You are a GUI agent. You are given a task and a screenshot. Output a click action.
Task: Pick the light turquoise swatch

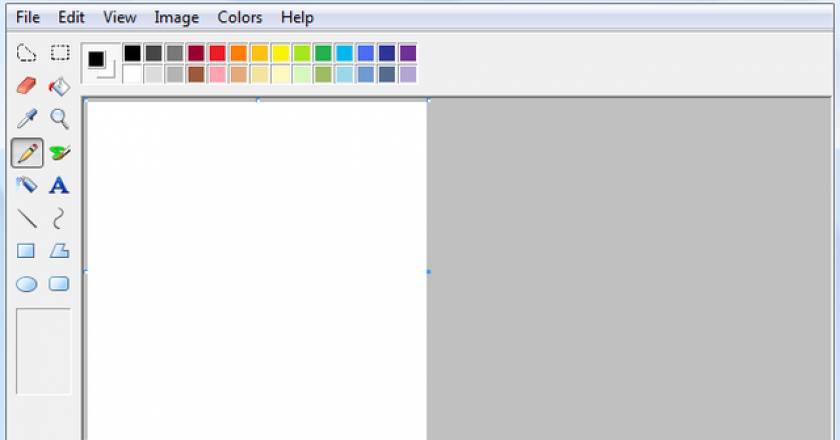click(344, 74)
